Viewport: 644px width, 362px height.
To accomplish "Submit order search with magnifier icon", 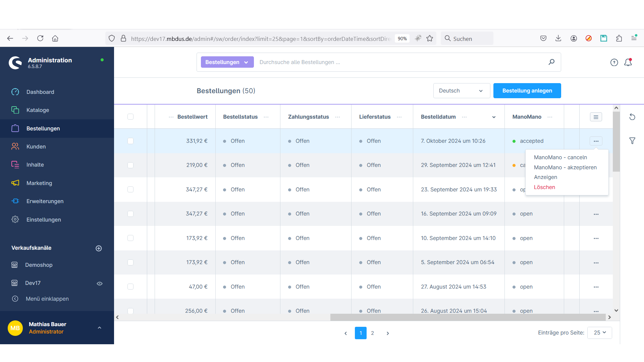I will [x=551, y=62].
